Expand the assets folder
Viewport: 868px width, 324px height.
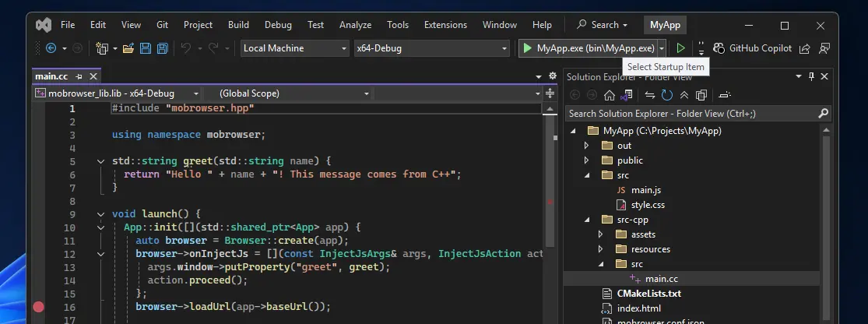coord(601,234)
